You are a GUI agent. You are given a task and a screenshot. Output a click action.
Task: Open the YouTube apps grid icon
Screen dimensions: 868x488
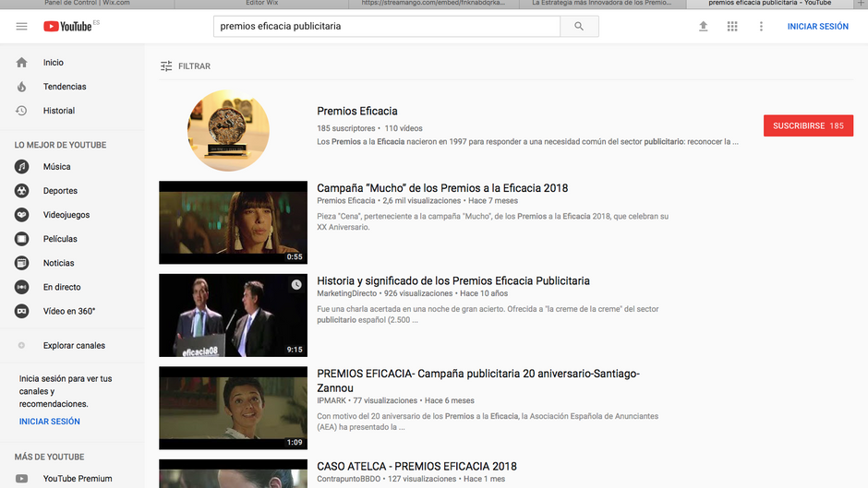point(732,26)
